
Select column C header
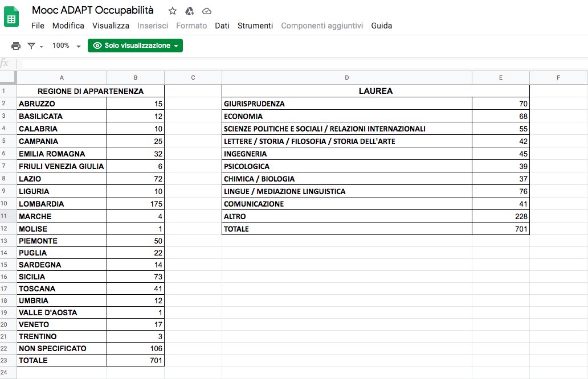click(x=193, y=77)
